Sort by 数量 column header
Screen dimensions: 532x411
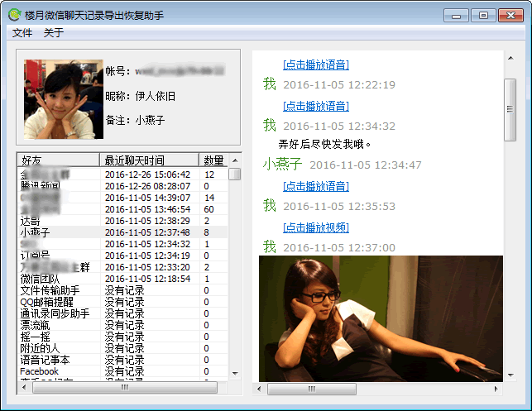click(x=213, y=160)
